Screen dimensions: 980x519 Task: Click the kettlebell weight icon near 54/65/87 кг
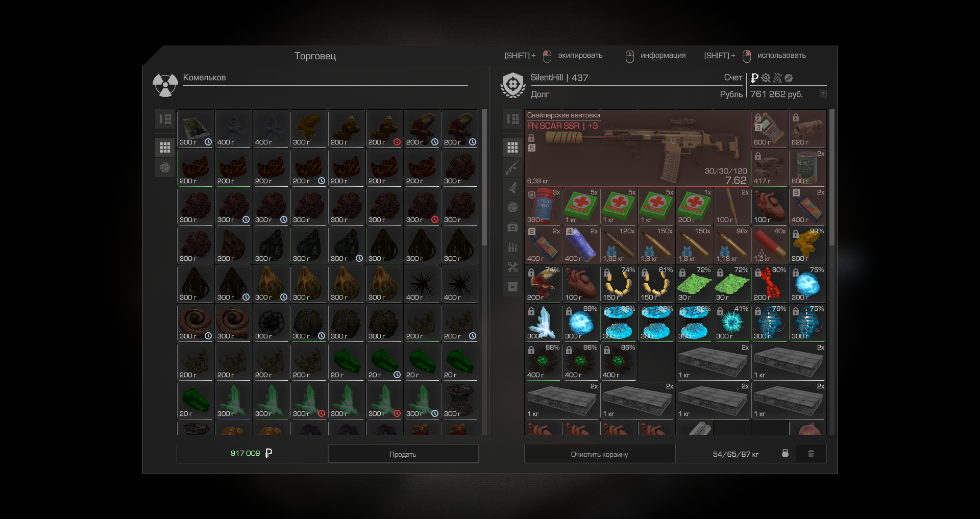pyautogui.click(x=785, y=453)
